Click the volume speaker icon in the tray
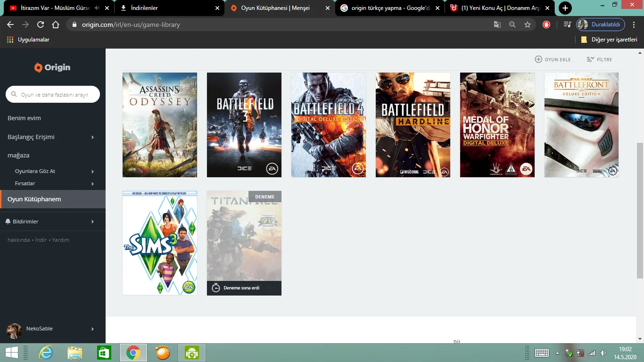The image size is (644, 362). tap(603, 353)
